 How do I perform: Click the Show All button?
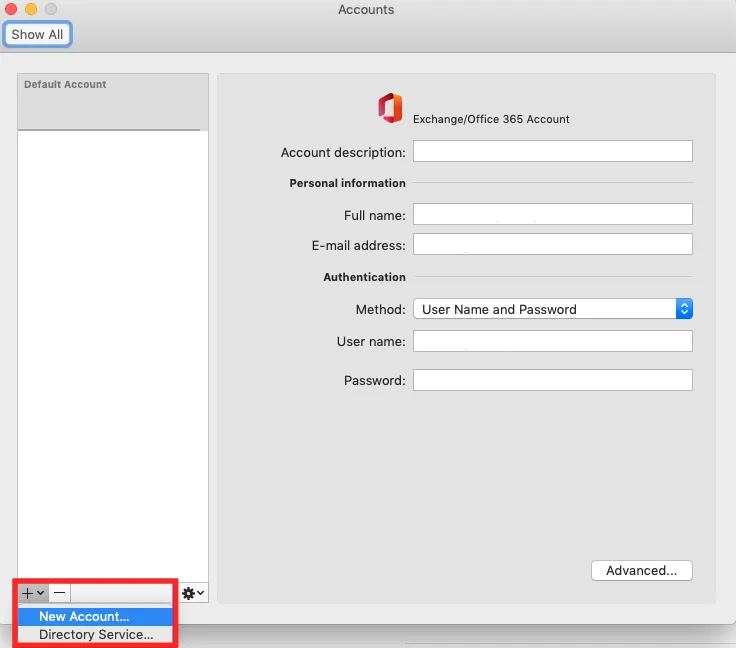coord(37,34)
